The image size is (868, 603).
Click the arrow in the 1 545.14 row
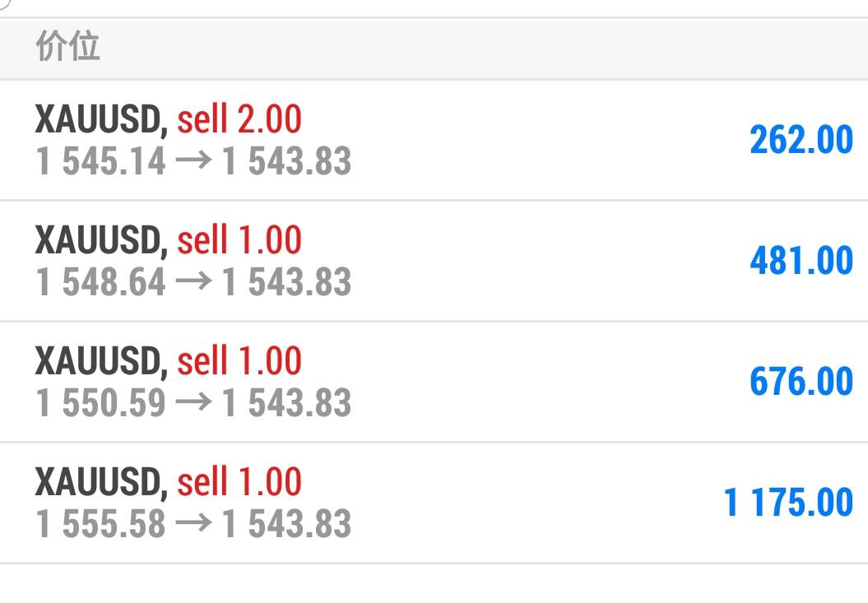point(194,161)
